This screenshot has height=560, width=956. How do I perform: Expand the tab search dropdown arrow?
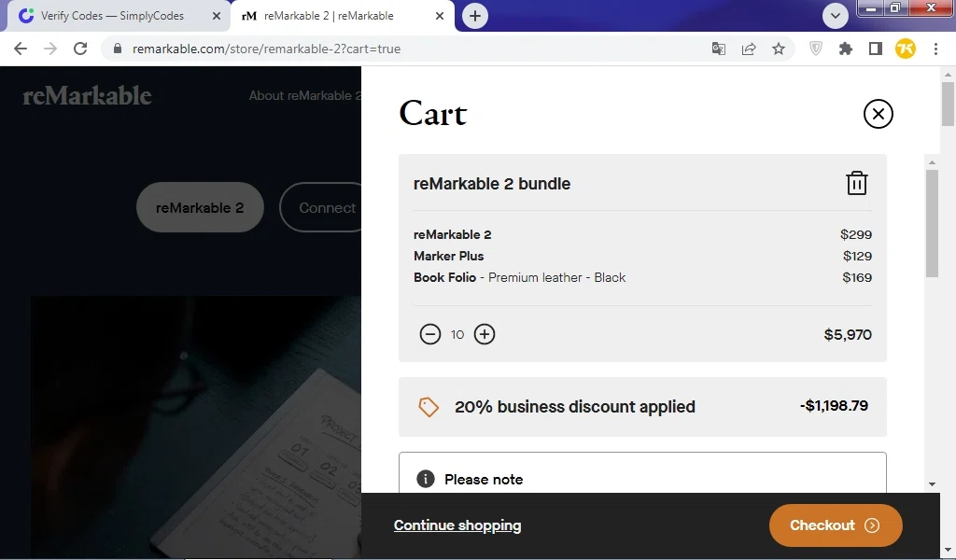836,16
